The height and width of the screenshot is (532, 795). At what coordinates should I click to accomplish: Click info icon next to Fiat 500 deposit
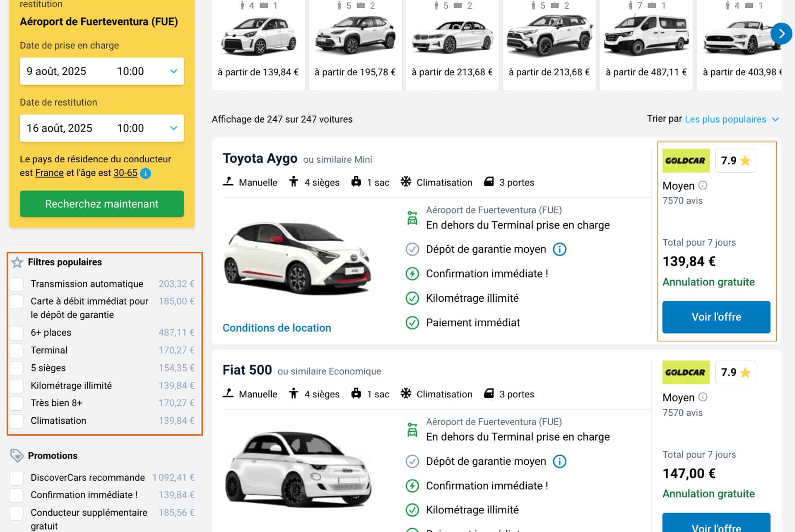pos(559,461)
